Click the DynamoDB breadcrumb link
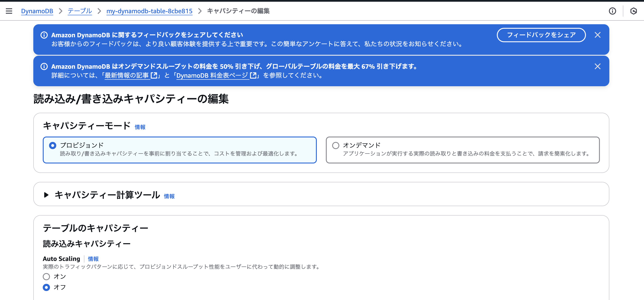 pos(37,11)
